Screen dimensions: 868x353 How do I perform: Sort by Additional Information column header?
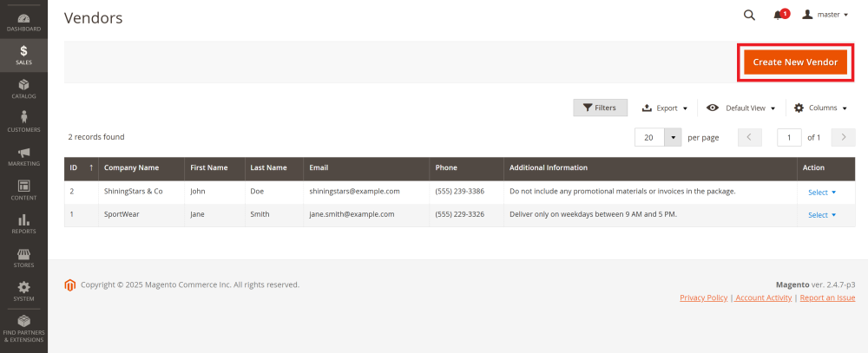pyautogui.click(x=650, y=167)
